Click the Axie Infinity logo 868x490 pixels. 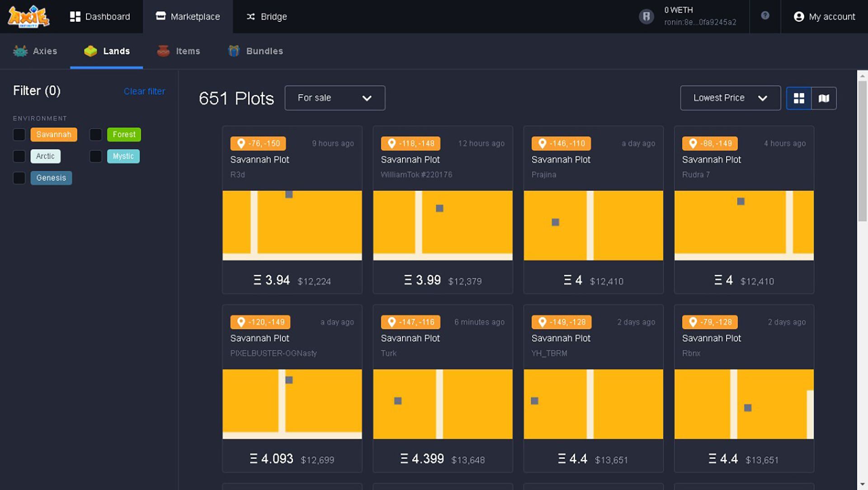(x=28, y=17)
